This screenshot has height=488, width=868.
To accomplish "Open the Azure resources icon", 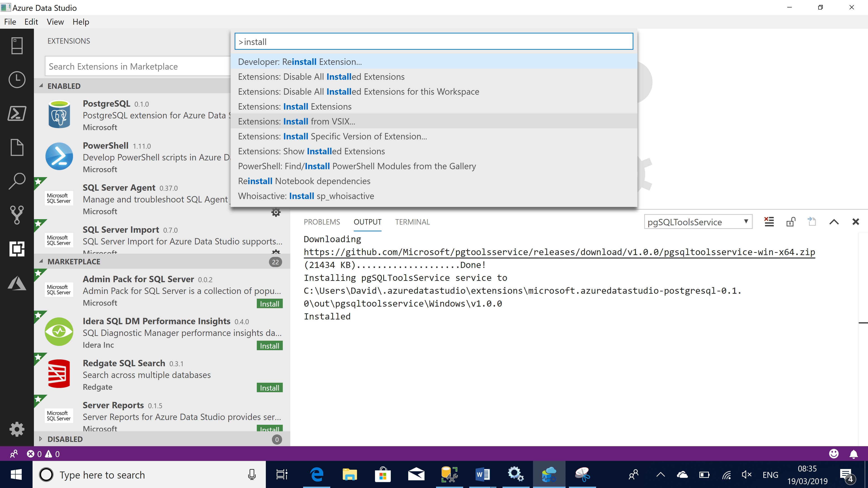I will [17, 283].
